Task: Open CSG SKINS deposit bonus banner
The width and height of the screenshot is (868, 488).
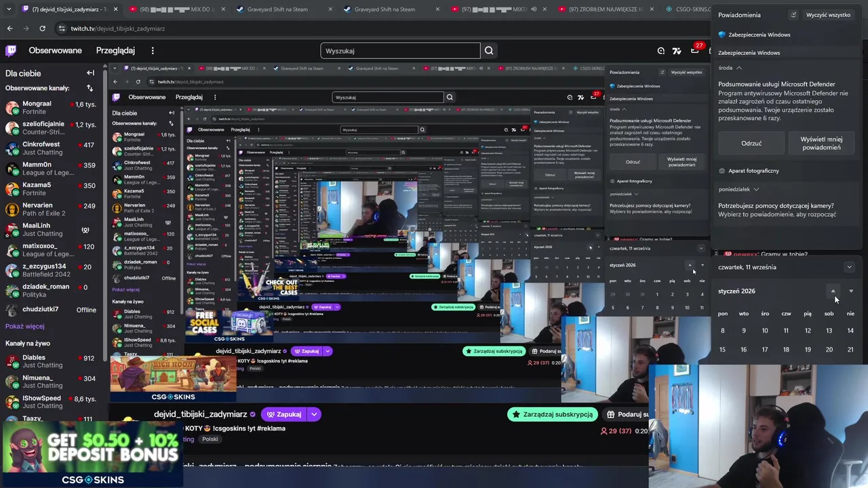Action: click(92, 454)
